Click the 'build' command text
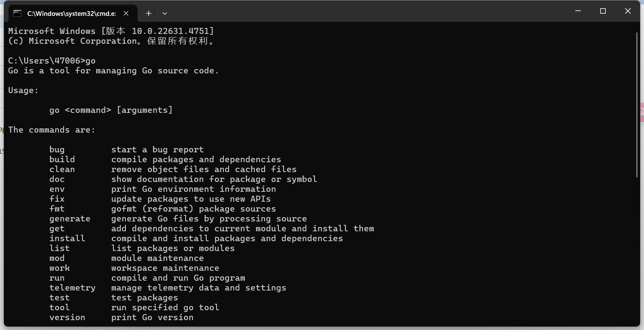 click(x=62, y=160)
